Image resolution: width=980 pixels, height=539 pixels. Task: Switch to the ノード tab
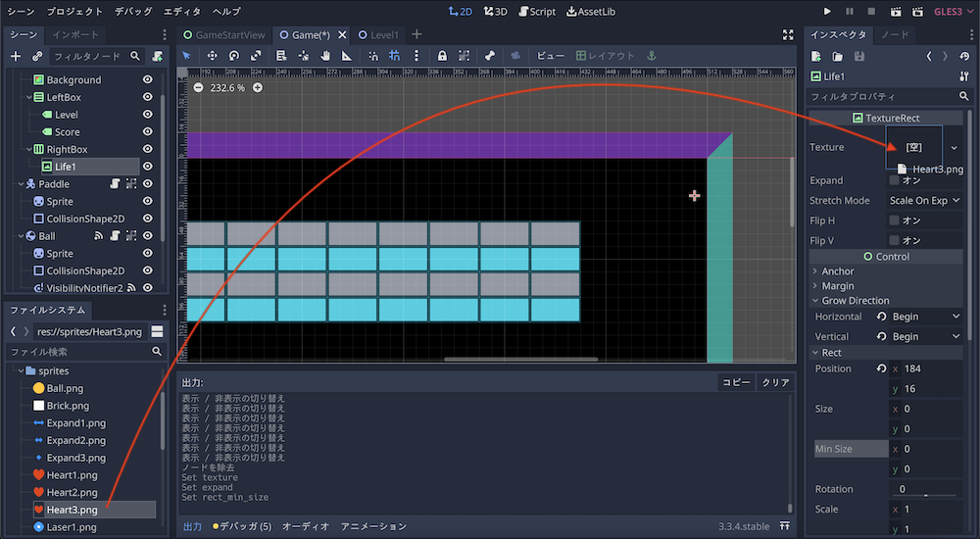click(x=895, y=34)
